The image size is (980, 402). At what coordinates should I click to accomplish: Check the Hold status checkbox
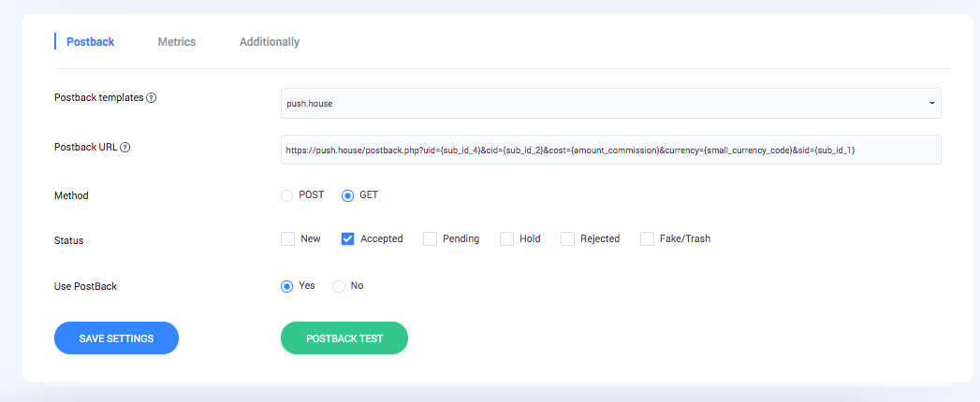pos(507,239)
